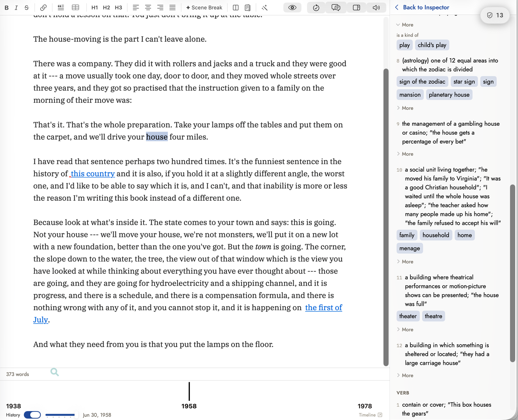Insert a block quote
The width and height of the screenshot is (518, 420).
click(x=61, y=7)
